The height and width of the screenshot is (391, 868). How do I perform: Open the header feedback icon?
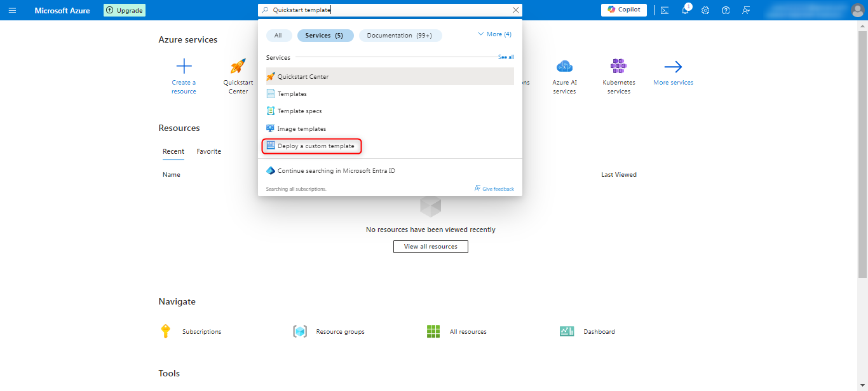point(746,10)
